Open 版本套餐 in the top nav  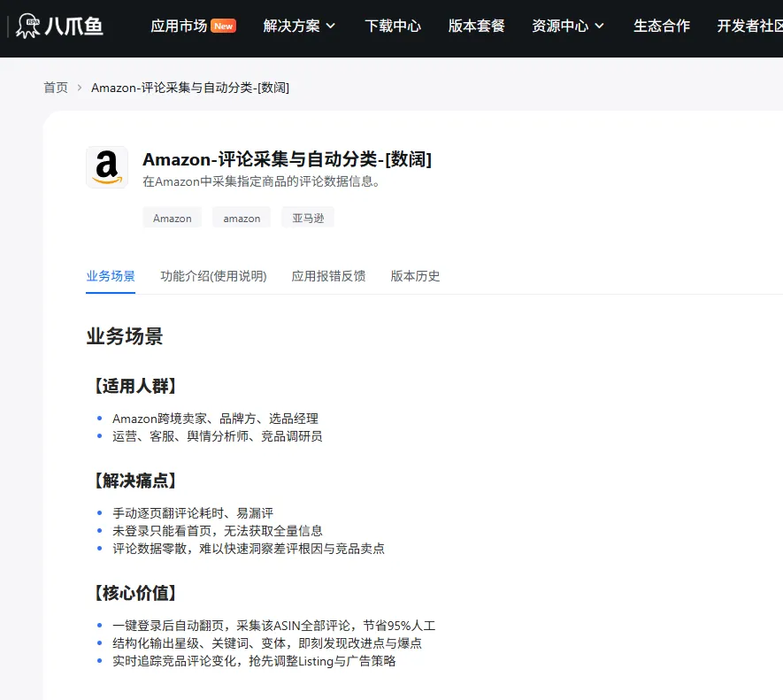[x=476, y=26]
